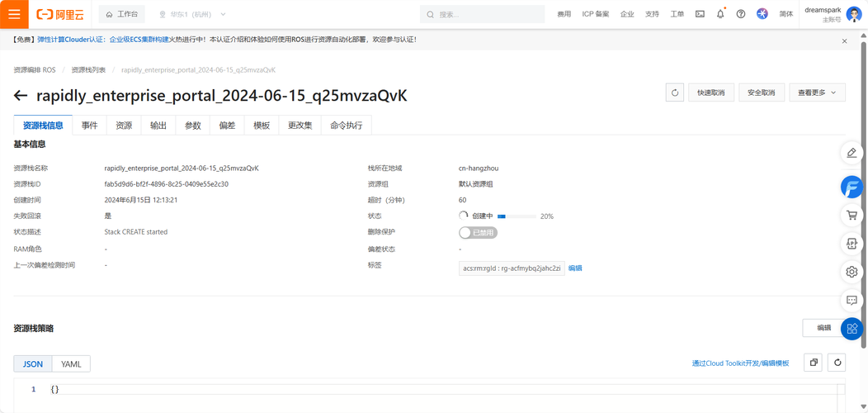Click the search magnifier icon

click(x=430, y=14)
